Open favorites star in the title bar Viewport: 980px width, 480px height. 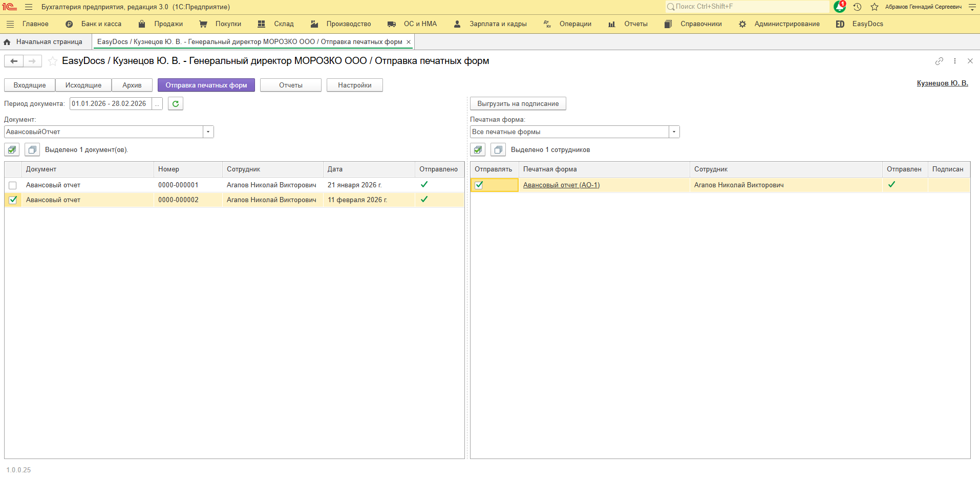tap(875, 7)
